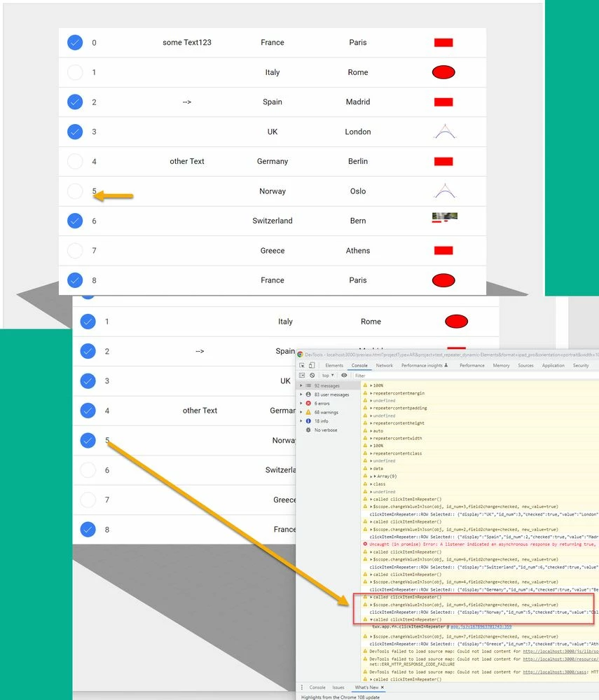The image size is (599, 700).
Task: Open the app.js source link
Action: coord(481,627)
